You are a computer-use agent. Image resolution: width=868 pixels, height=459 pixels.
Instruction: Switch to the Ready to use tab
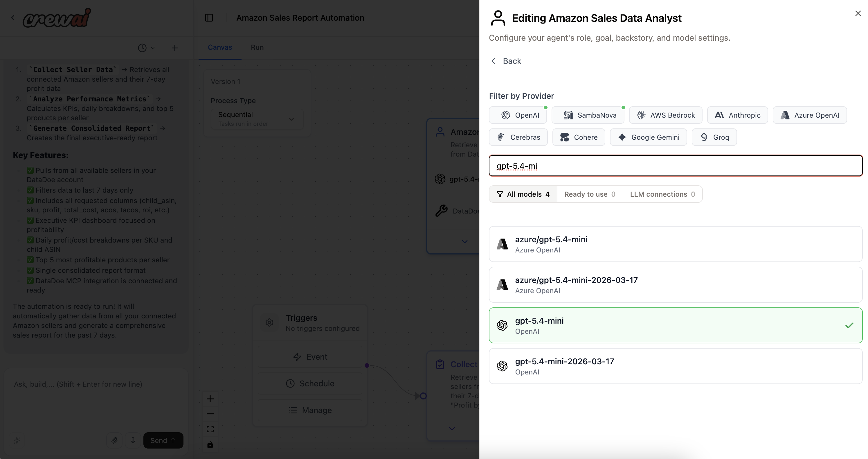point(590,194)
